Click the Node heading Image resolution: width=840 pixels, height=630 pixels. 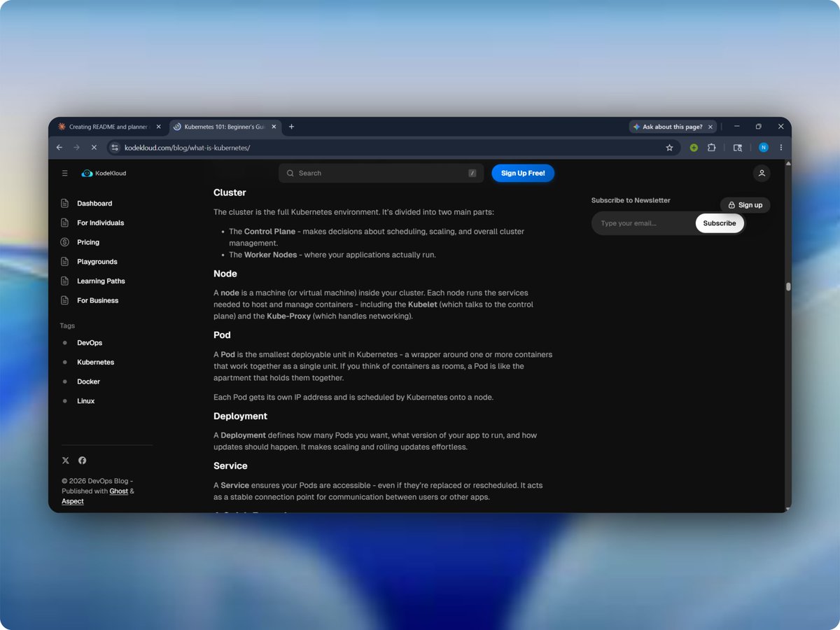225,274
